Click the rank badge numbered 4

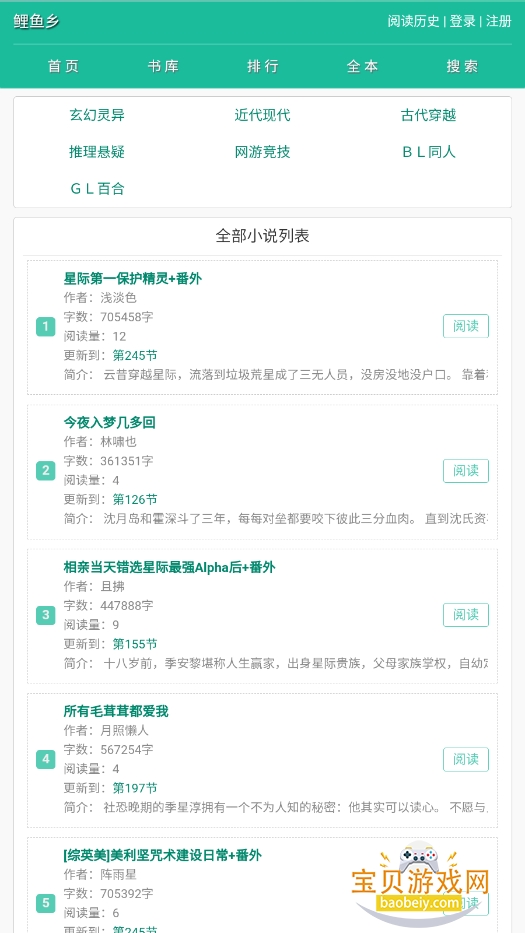pos(45,759)
